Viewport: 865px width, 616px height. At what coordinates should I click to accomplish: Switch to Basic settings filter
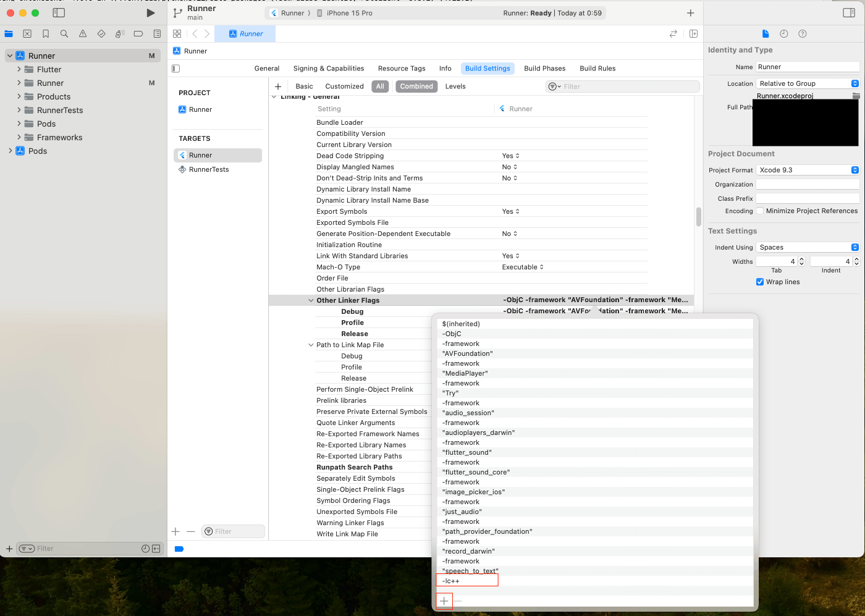pyautogui.click(x=305, y=86)
